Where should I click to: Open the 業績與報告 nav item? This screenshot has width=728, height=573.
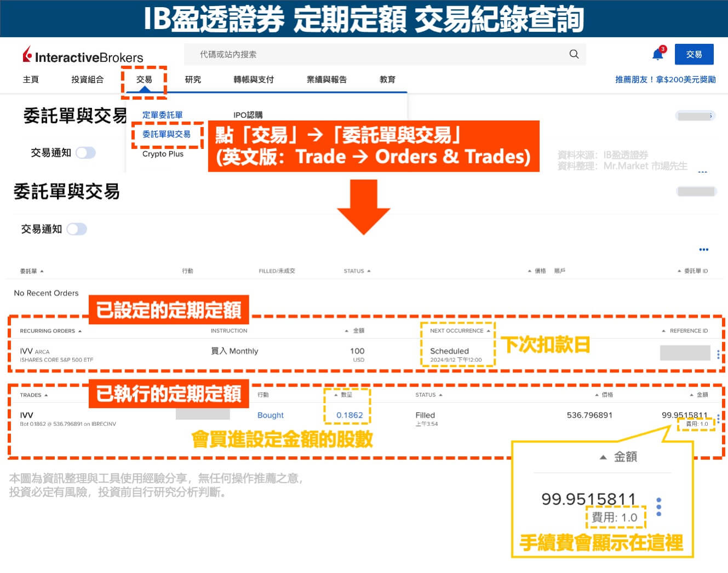326,79
